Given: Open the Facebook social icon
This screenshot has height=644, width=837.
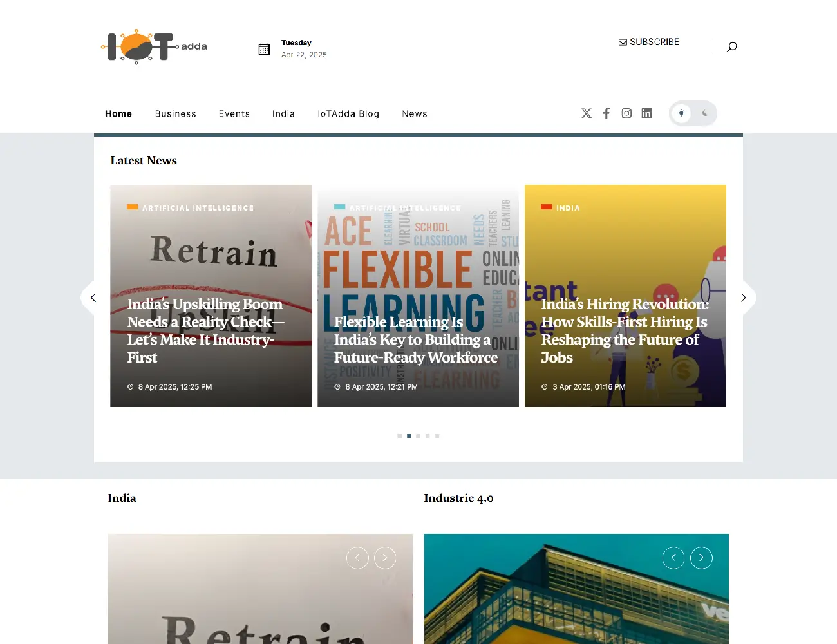Looking at the screenshot, I should [607, 113].
